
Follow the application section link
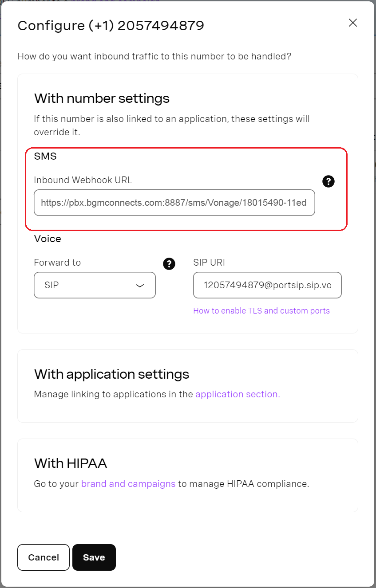click(x=237, y=394)
